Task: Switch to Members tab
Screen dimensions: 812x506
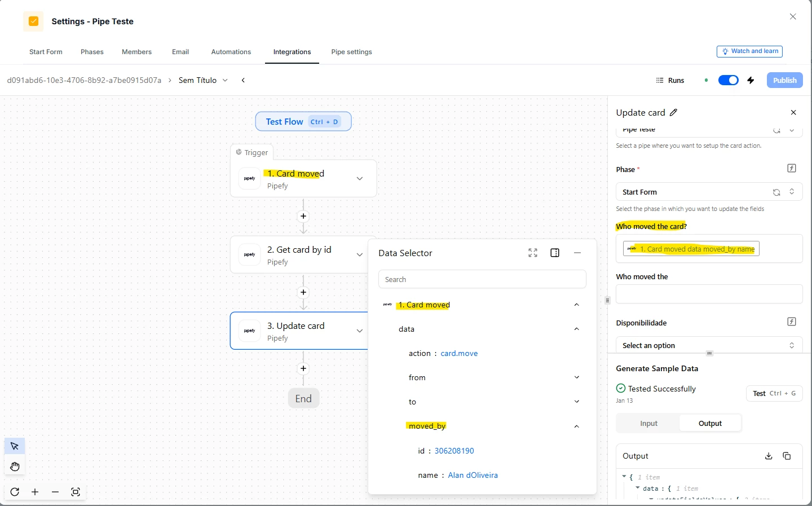Action: click(136, 52)
